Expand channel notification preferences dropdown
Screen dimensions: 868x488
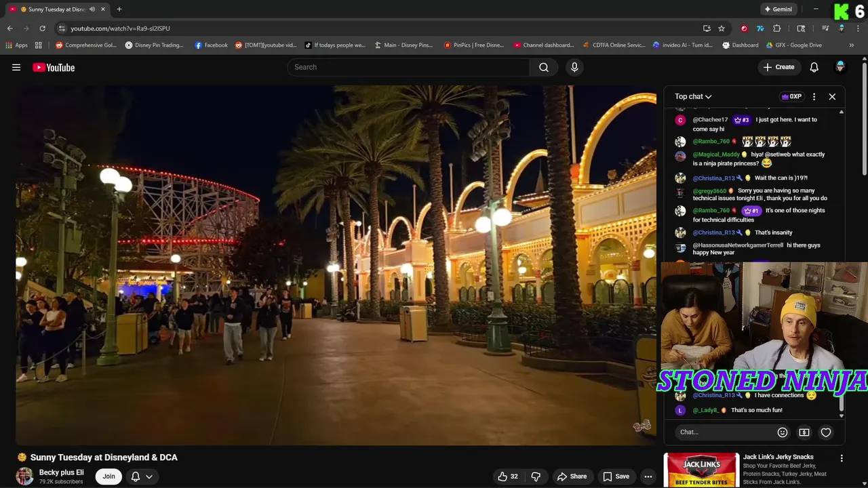point(142,476)
